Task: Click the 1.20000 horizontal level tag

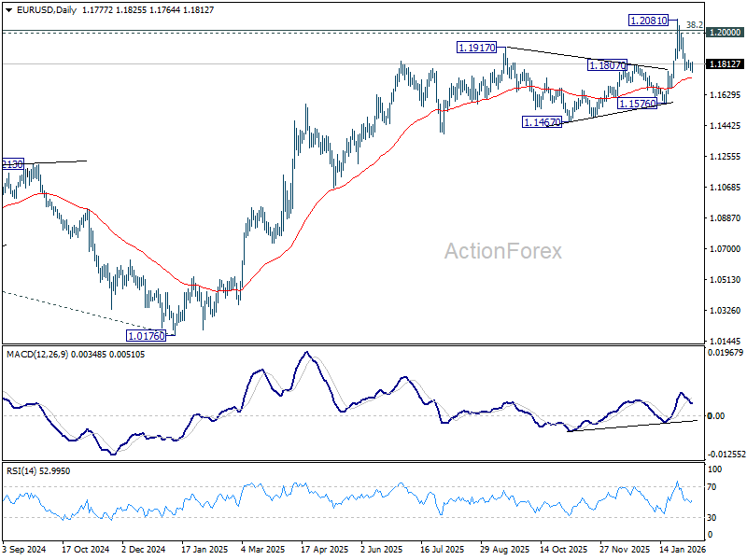Action: click(x=725, y=32)
